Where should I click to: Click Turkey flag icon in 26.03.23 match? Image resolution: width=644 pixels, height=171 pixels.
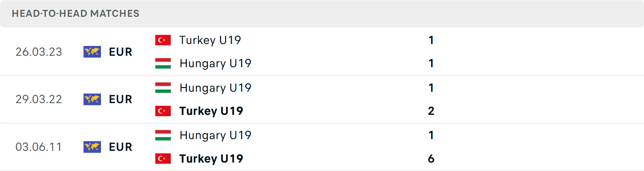click(x=163, y=40)
